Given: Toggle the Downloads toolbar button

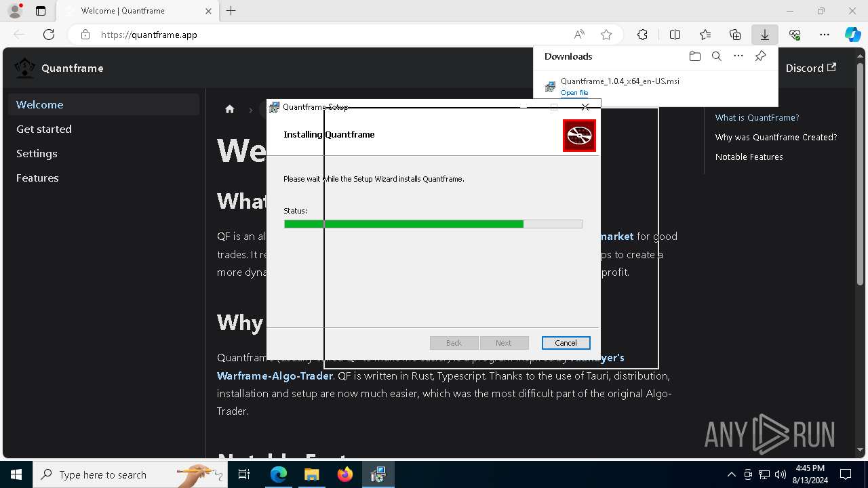Looking at the screenshot, I should [x=765, y=35].
